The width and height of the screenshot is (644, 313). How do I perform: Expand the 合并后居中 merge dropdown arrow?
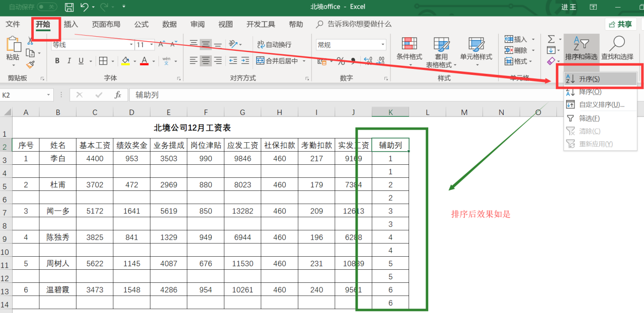[x=304, y=61]
